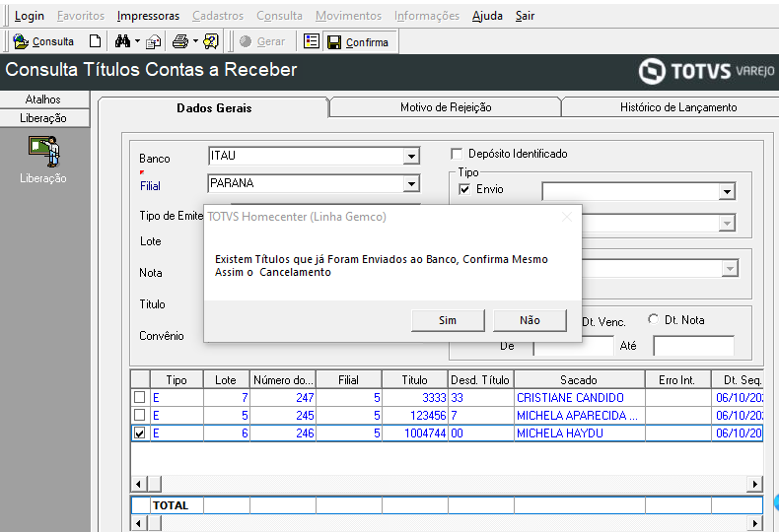Open the Ajuda menu
The height and width of the screenshot is (532, 779).
point(487,16)
